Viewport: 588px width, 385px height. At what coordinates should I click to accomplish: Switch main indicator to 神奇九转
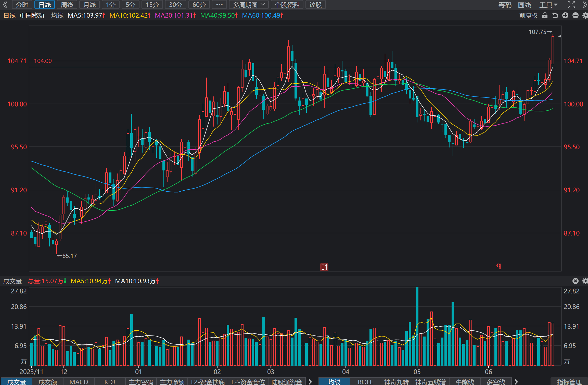397,382
